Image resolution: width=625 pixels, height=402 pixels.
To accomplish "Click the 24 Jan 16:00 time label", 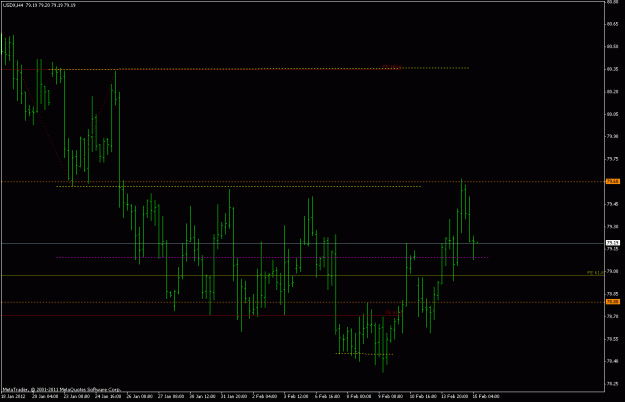I will pos(108,396).
